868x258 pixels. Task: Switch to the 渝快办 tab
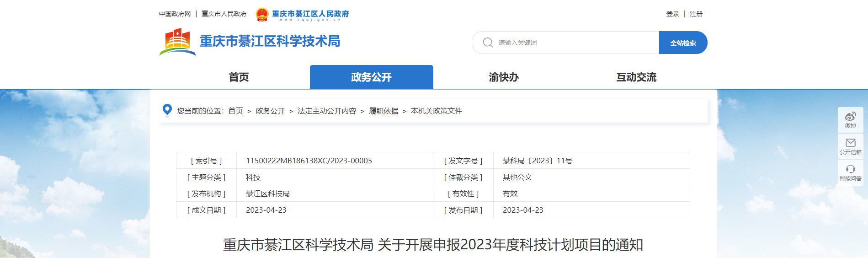[x=504, y=77]
